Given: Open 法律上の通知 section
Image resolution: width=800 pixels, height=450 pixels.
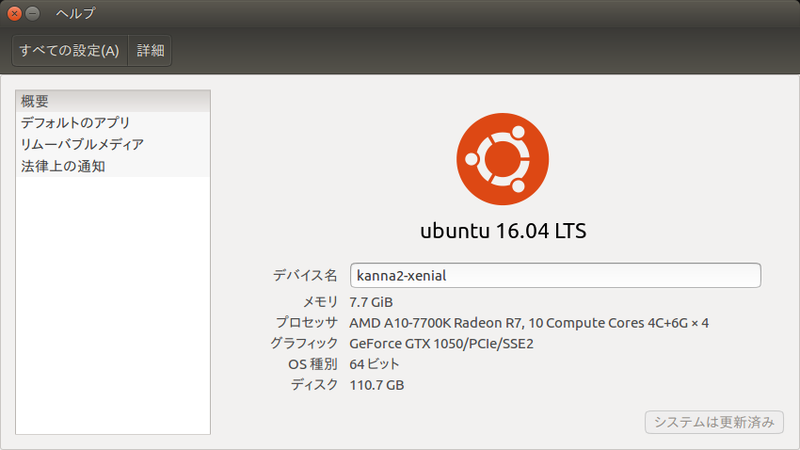Looking at the screenshot, I should [x=113, y=166].
